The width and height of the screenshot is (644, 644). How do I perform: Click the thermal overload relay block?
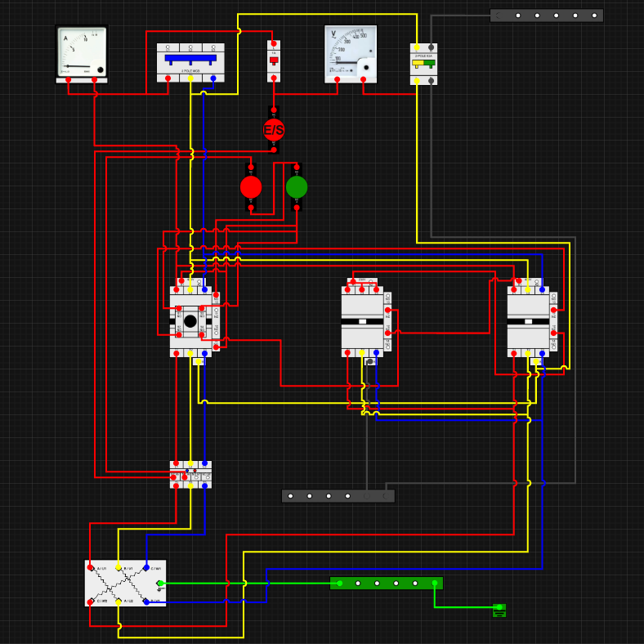click(190, 474)
